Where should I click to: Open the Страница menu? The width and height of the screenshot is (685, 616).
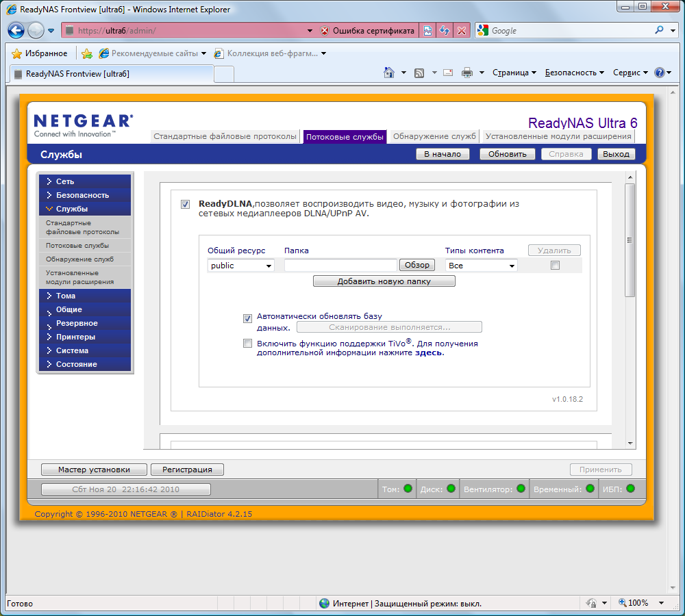[x=514, y=73]
